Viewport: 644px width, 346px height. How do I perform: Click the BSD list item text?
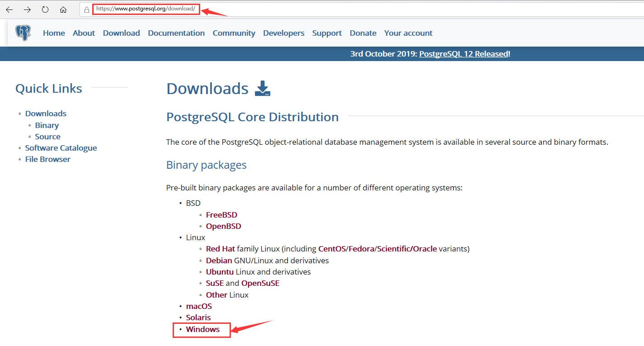click(x=193, y=203)
